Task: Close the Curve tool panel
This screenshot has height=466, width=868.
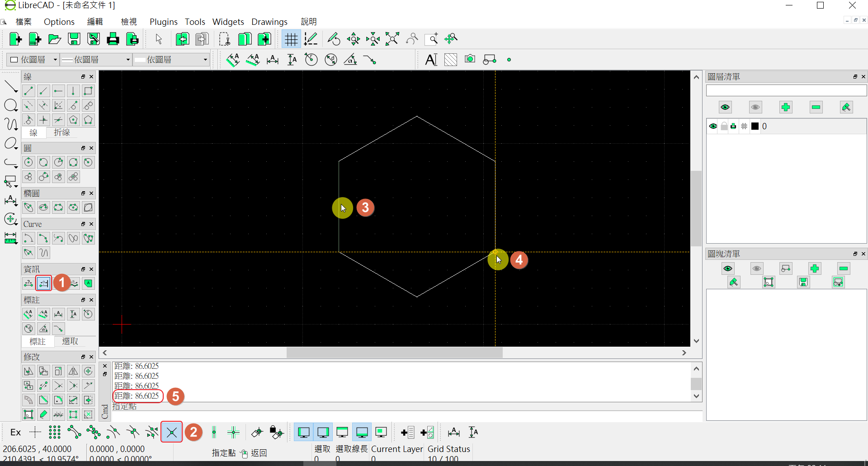Action: [91, 224]
